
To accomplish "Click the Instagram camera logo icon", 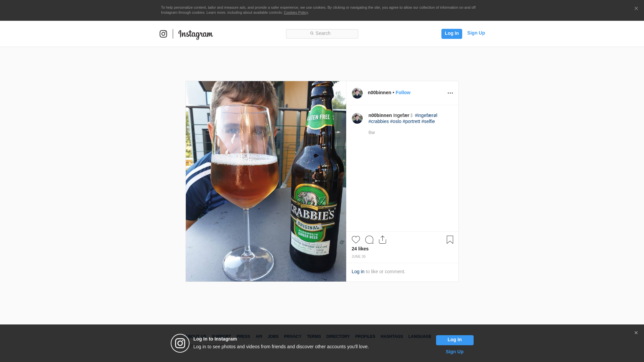I will click(163, 34).
